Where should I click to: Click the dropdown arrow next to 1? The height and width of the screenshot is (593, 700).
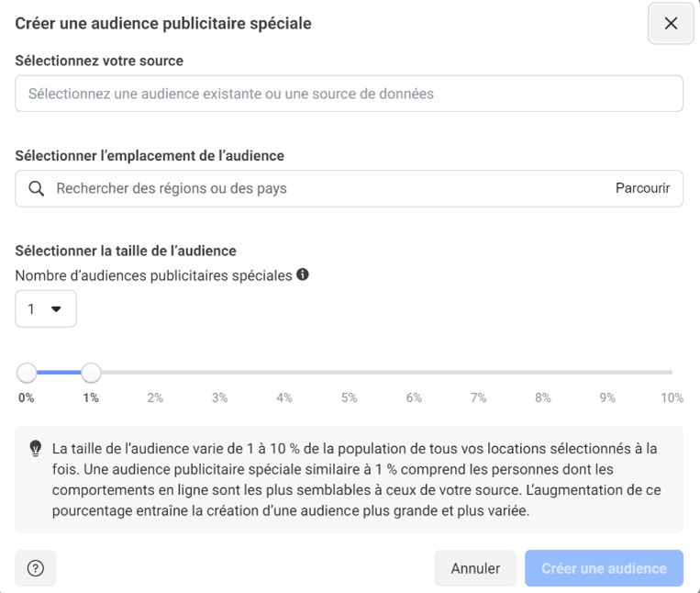click(x=56, y=309)
